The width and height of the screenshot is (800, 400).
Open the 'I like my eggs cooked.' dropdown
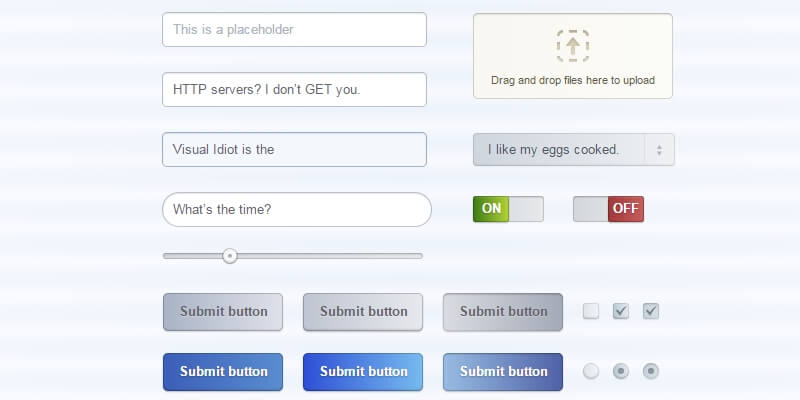coord(560,150)
